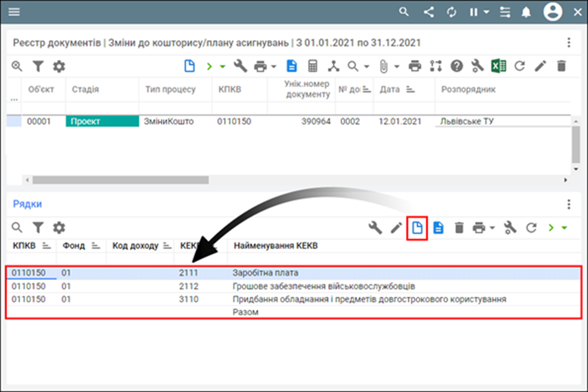Viewport: 588px width, 392px height.
Task: Click the filter funnel in the registry toolbar
Action: click(38, 66)
